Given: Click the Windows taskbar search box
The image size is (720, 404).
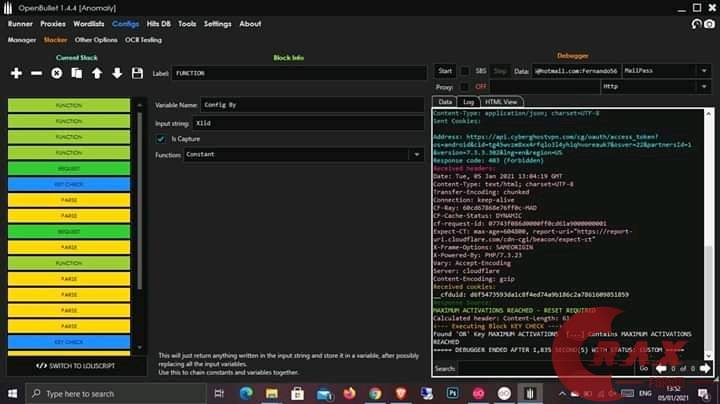Looking at the screenshot, I should 116,393.
